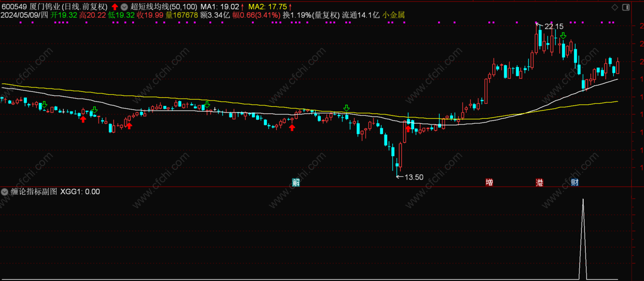Image resolution: width=644 pixels, height=281 pixels.
Task: Click the date 2024/05/09/四
Action: point(24,15)
